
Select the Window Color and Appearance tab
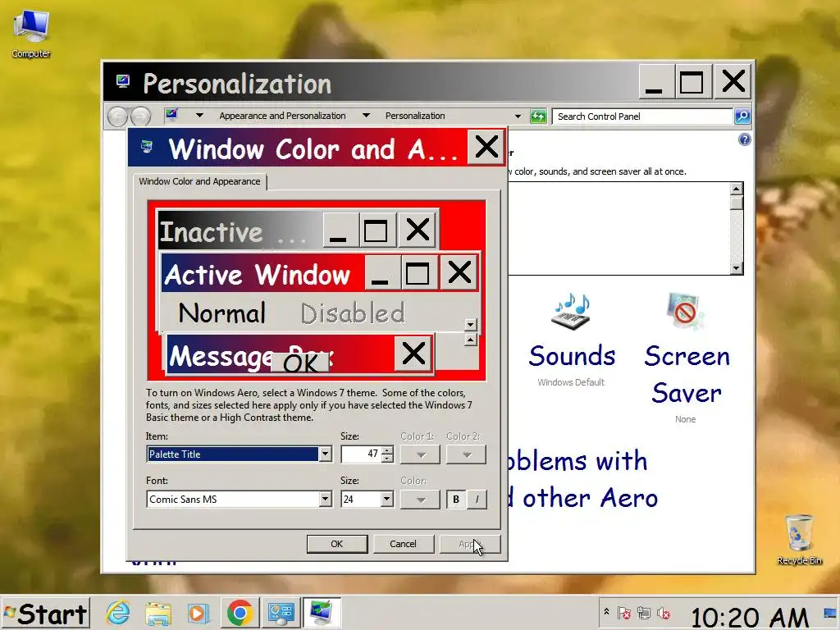pos(199,181)
